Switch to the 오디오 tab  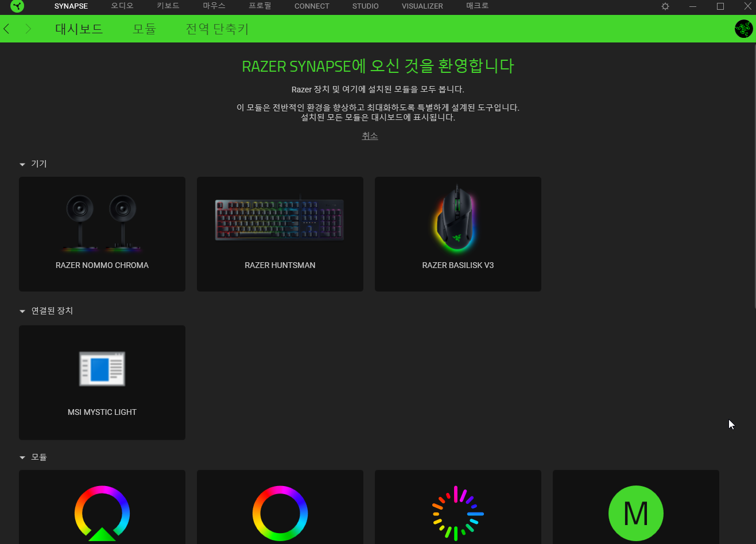click(122, 6)
